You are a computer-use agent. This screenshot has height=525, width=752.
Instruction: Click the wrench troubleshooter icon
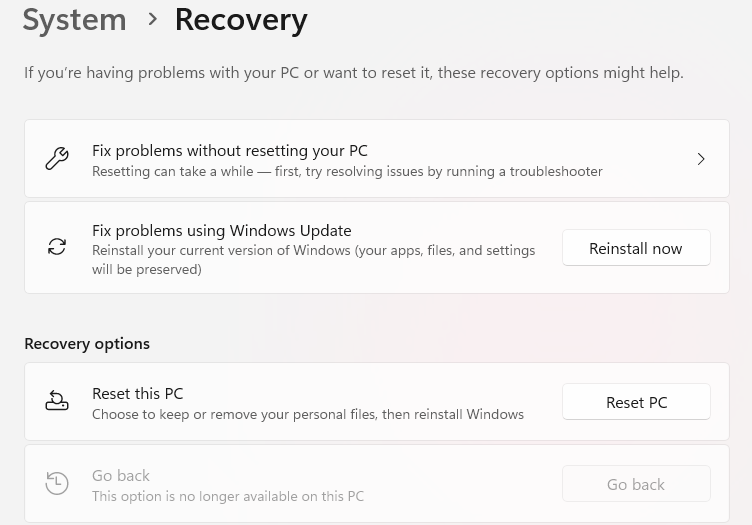click(x=57, y=159)
